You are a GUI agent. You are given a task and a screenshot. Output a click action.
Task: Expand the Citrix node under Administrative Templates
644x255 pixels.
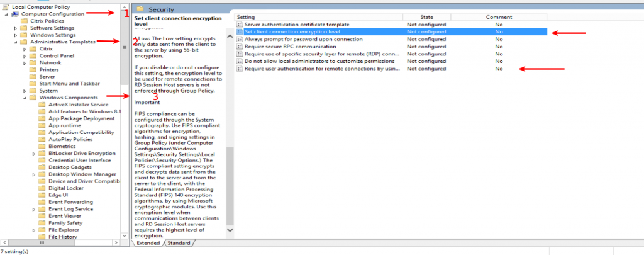[x=25, y=49]
